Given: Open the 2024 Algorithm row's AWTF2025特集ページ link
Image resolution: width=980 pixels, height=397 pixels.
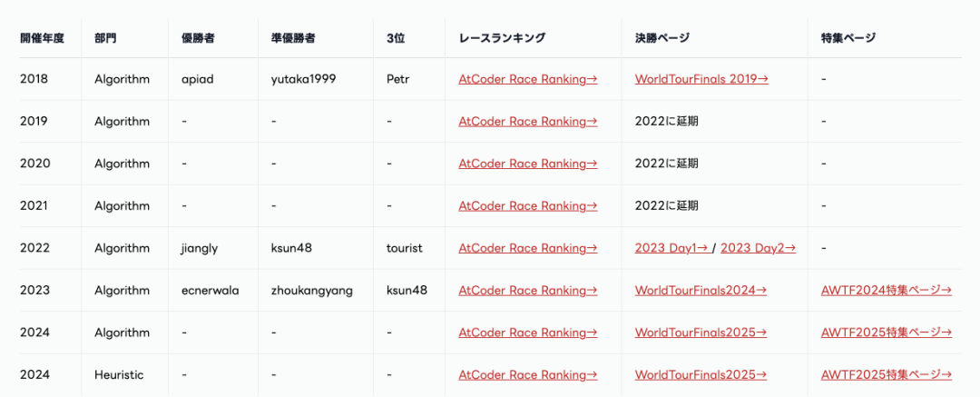Looking at the screenshot, I should click(x=886, y=332).
